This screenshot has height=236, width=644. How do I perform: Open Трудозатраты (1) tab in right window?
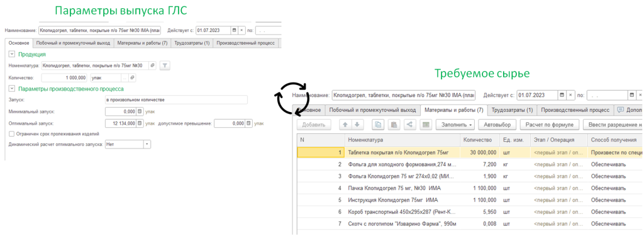[x=512, y=110]
